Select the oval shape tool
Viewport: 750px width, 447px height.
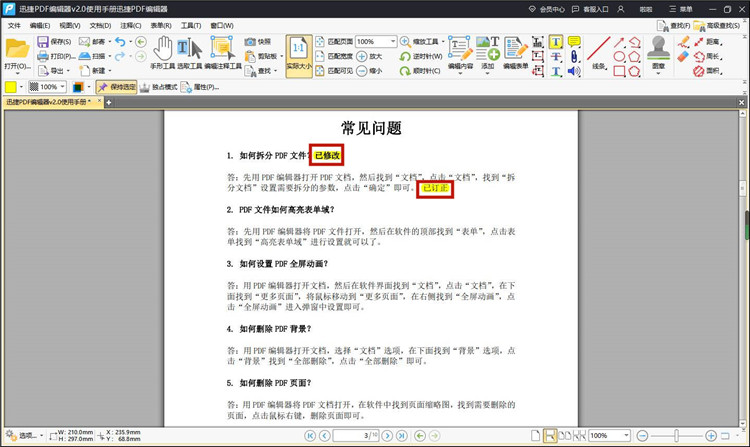(619, 57)
